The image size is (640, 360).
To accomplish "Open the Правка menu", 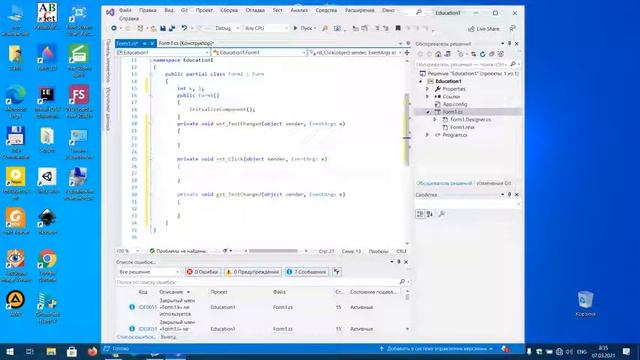I will [x=147, y=10].
